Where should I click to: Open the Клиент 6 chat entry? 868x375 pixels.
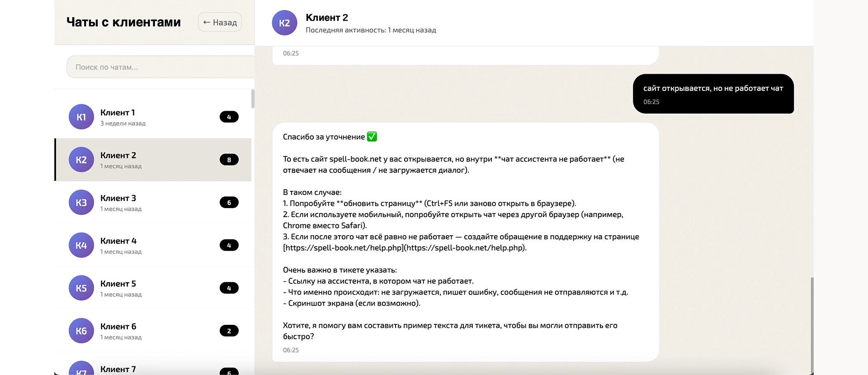click(x=153, y=331)
